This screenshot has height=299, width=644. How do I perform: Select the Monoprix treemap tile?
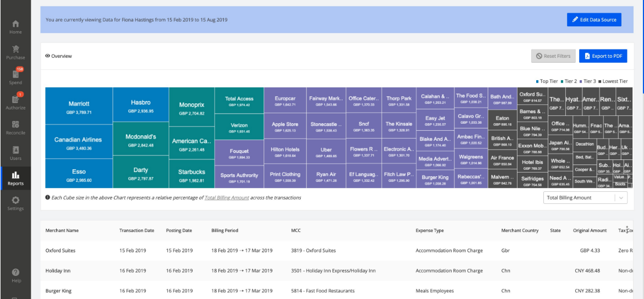pyautogui.click(x=191, y=107)
